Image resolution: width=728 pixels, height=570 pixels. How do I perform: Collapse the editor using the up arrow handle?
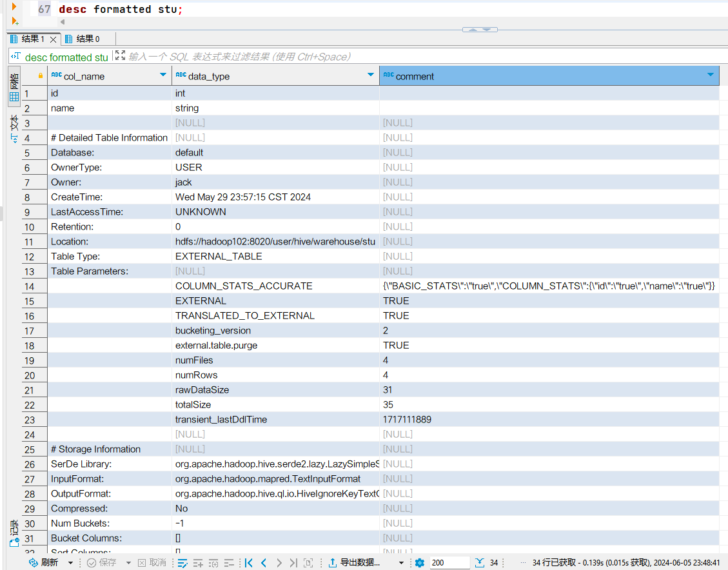click(x=473, y=29)
